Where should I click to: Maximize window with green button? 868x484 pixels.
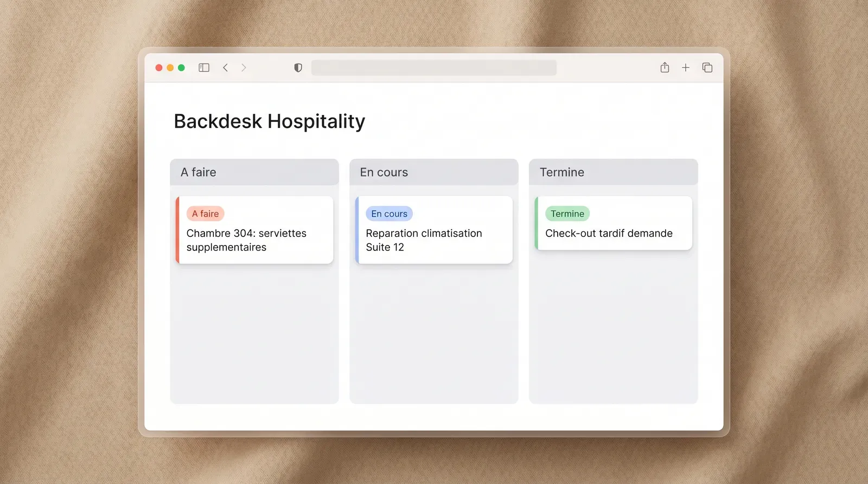[x=181, y=68]
